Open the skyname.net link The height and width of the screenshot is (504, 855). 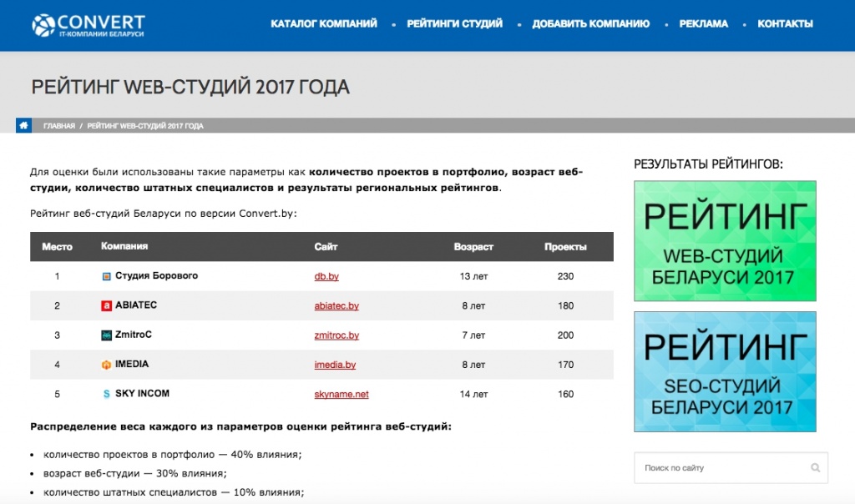point(341,394)
